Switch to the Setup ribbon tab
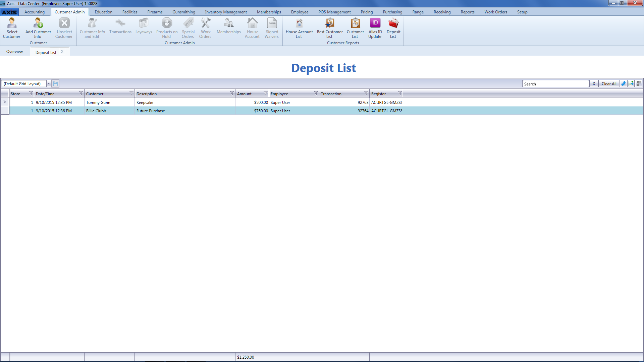Screen dimensions: 644x362 pyautogui.click(x=522, y=12)
